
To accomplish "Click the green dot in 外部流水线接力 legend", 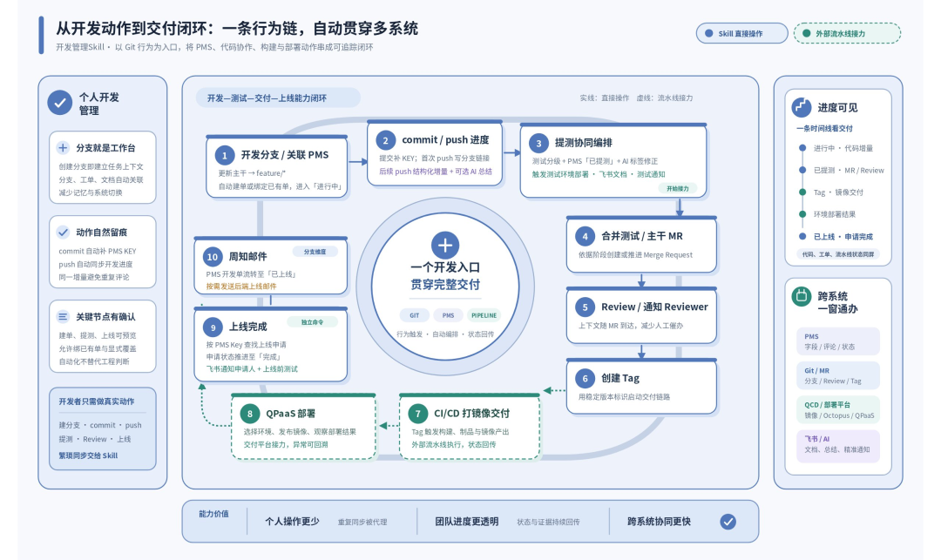I will [x=806, y=34].
